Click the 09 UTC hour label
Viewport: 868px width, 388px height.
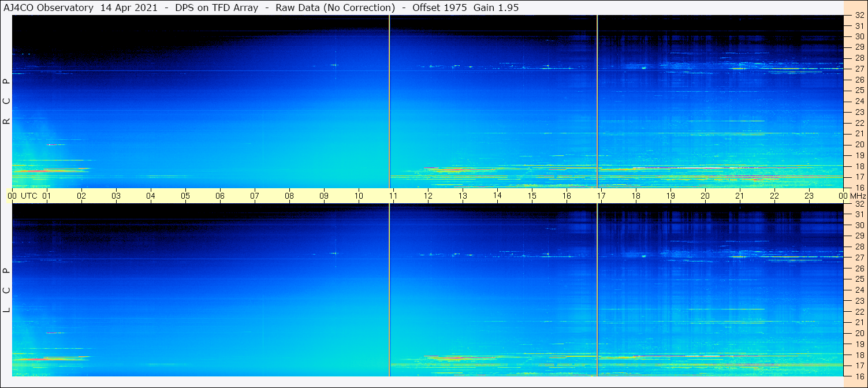(324, 196)
